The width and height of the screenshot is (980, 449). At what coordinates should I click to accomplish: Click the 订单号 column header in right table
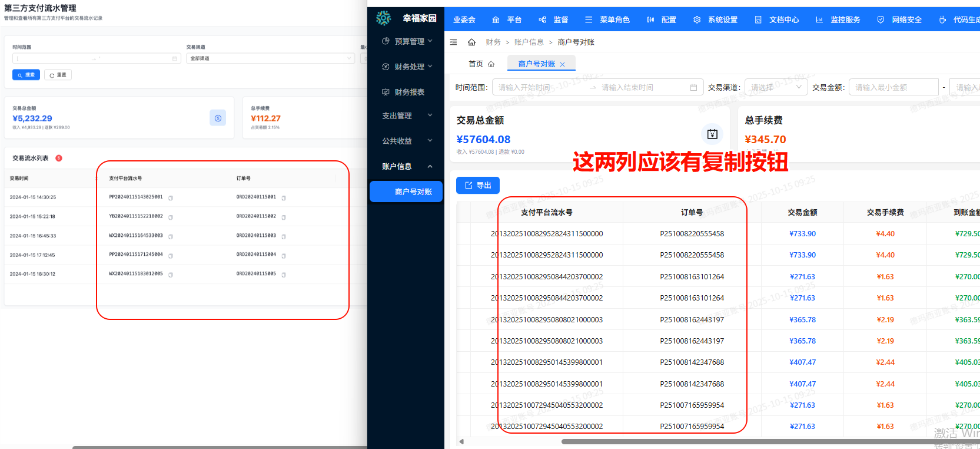click(692, 212)
